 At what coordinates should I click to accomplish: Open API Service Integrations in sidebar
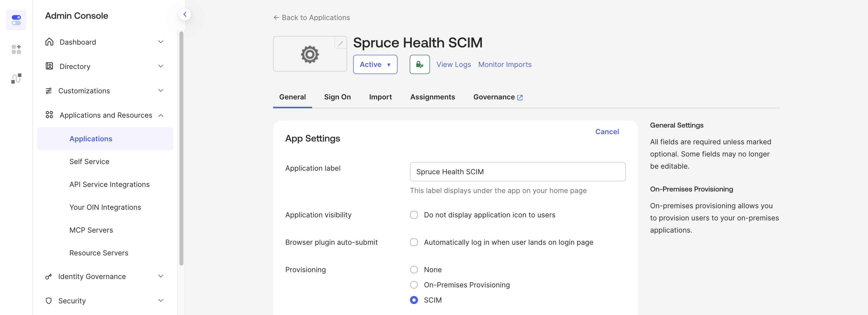coord(109,184)
